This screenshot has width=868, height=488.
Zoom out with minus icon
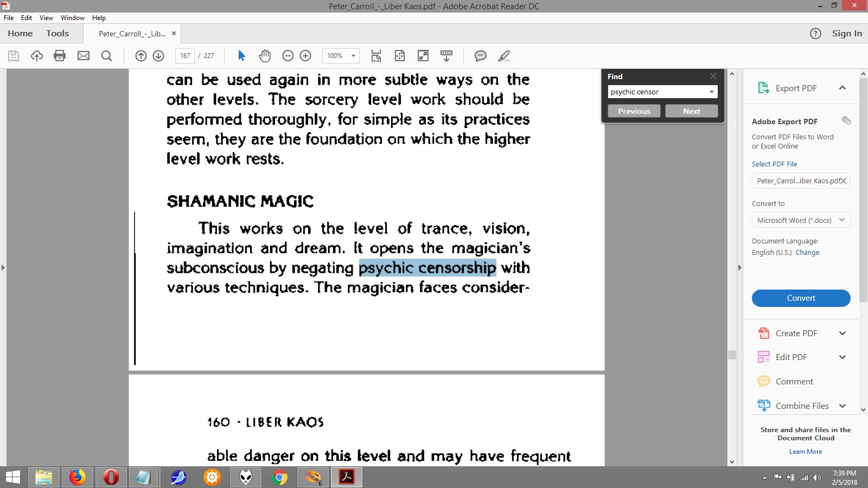point(288,56)
